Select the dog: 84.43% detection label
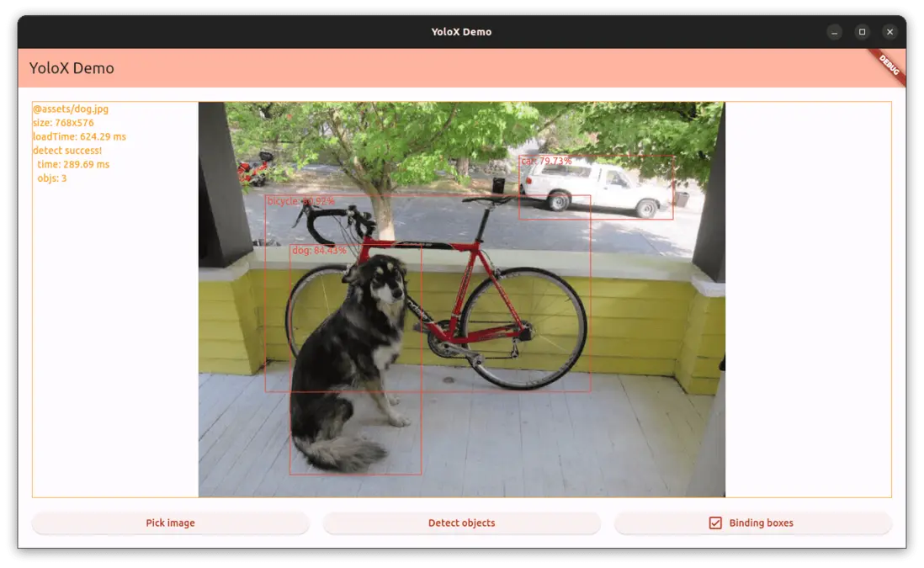924x568 pixels. [x=319, y=251]
